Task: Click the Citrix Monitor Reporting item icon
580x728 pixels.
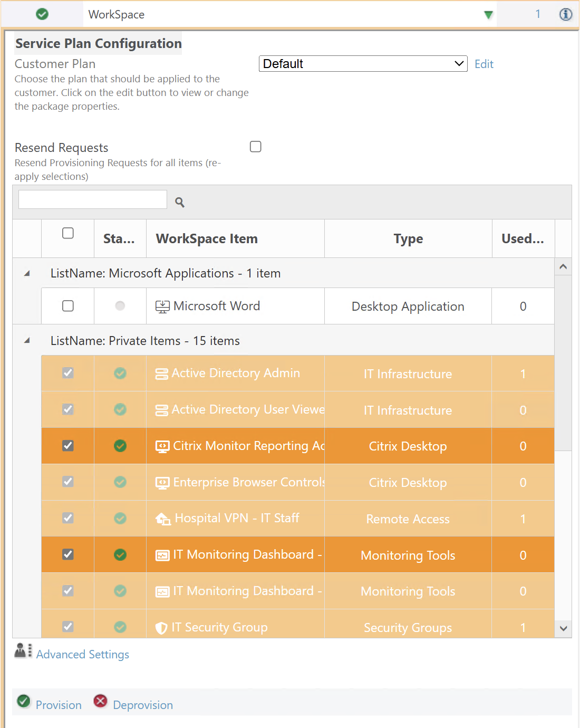Action: coord(162,446)
